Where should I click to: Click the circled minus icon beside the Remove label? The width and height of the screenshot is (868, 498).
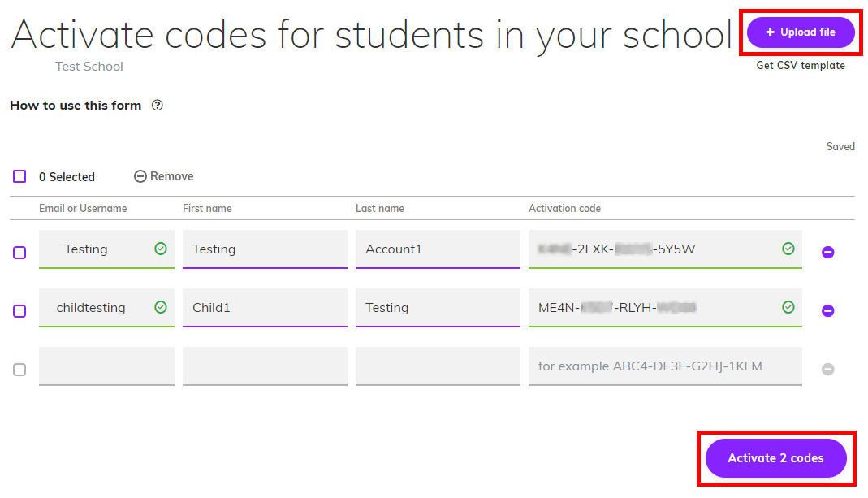click(140, 175)
